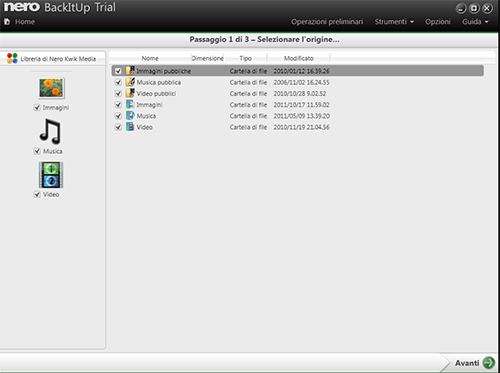Click date 2010/11/19 21.04.56

click(x=301, y=127)
